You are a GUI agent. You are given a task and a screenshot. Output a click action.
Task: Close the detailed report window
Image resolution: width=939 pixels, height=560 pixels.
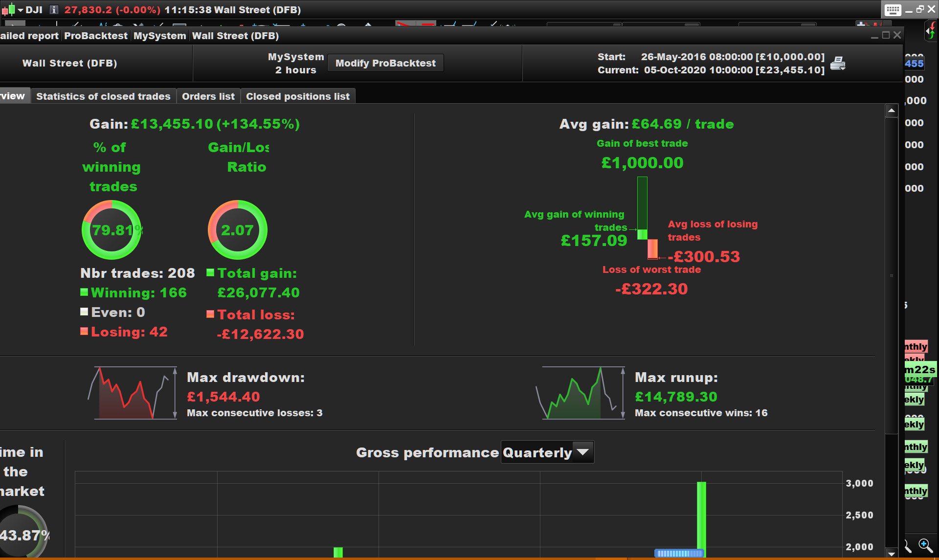coord(897,35)
